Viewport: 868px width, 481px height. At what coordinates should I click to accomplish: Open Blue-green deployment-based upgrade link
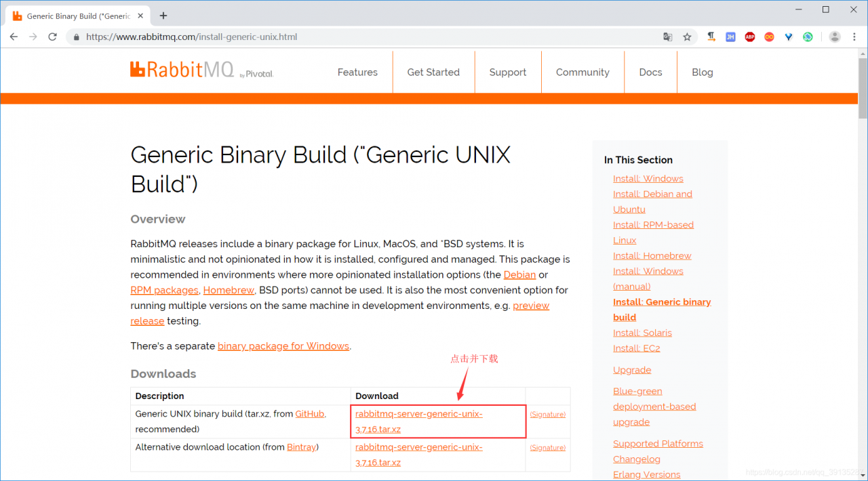click(654, 406)
